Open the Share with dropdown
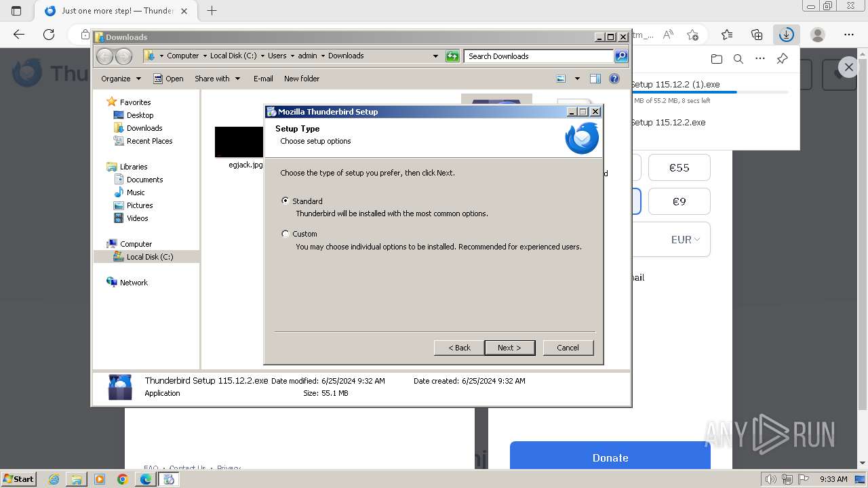 (217, 79)
